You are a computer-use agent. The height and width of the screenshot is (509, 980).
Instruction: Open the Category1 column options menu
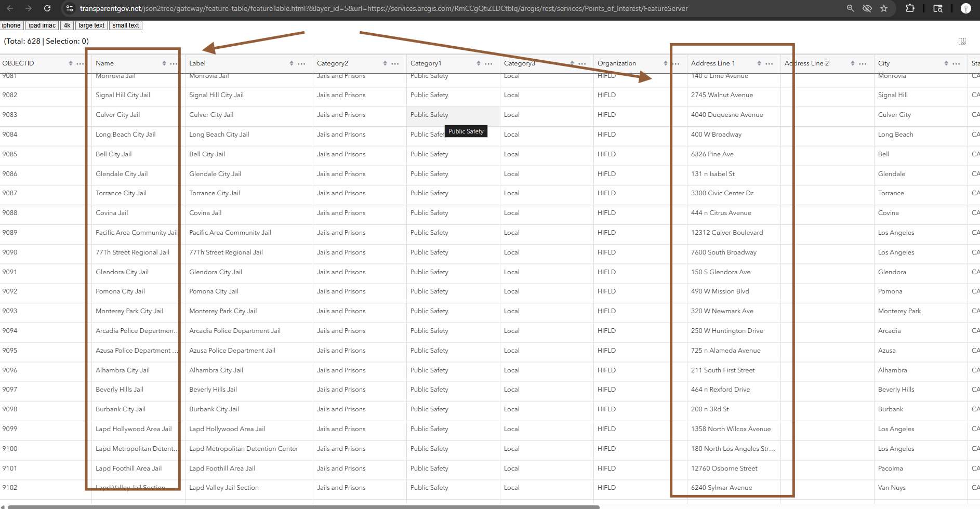(488, 63)
